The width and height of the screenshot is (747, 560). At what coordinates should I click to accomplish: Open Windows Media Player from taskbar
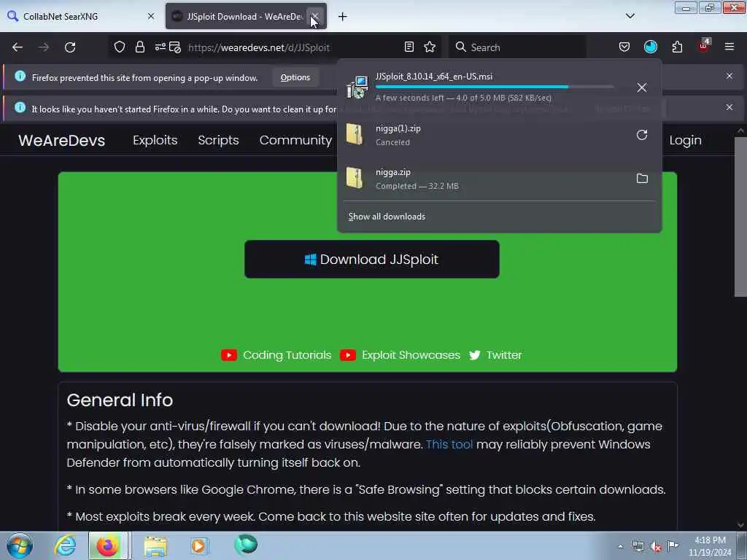click(x=199, y=545)
